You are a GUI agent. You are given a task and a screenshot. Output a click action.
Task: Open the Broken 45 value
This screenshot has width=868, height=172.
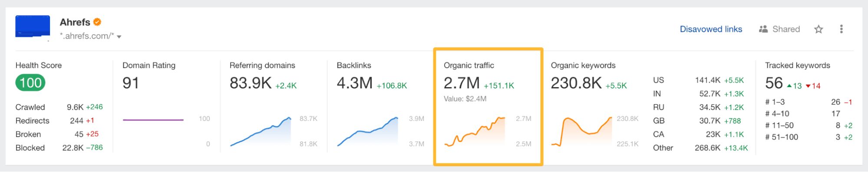point(79,134)
